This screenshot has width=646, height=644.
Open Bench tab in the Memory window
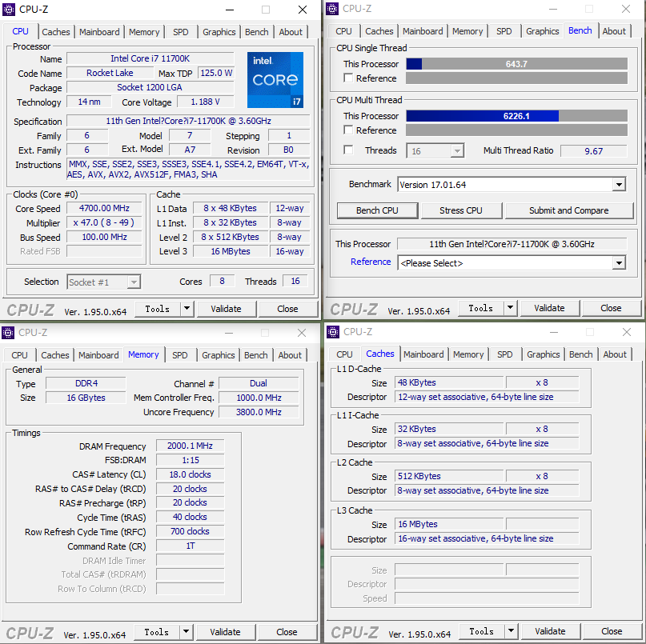click(256, 355)
